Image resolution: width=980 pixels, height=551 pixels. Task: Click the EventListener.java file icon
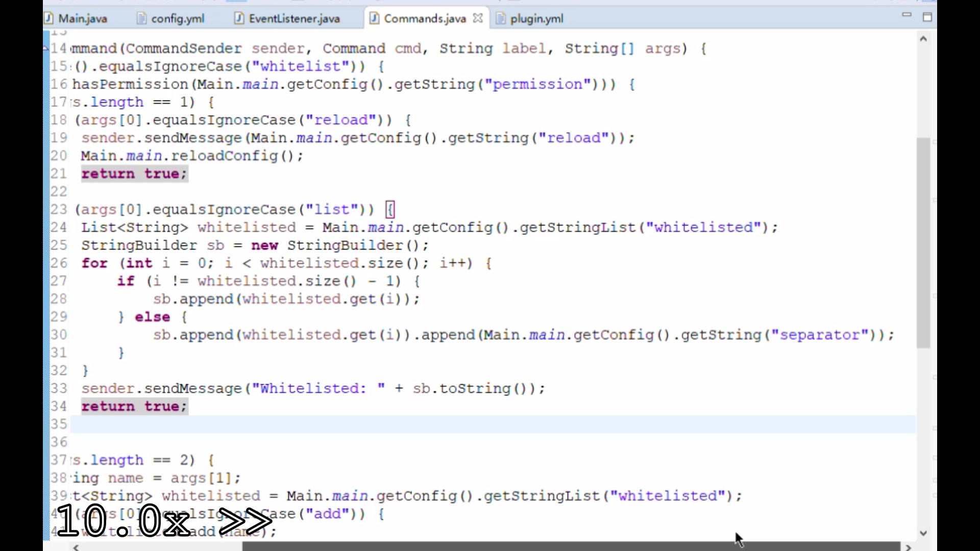click(239, 18)
